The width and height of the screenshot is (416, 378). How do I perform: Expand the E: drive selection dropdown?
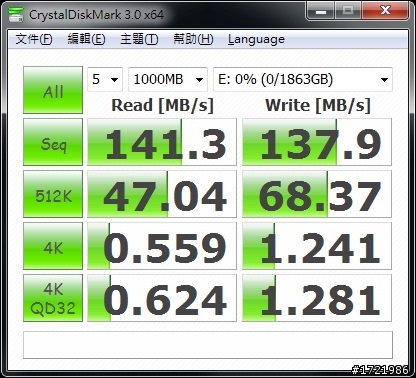(x=303, y=79)
